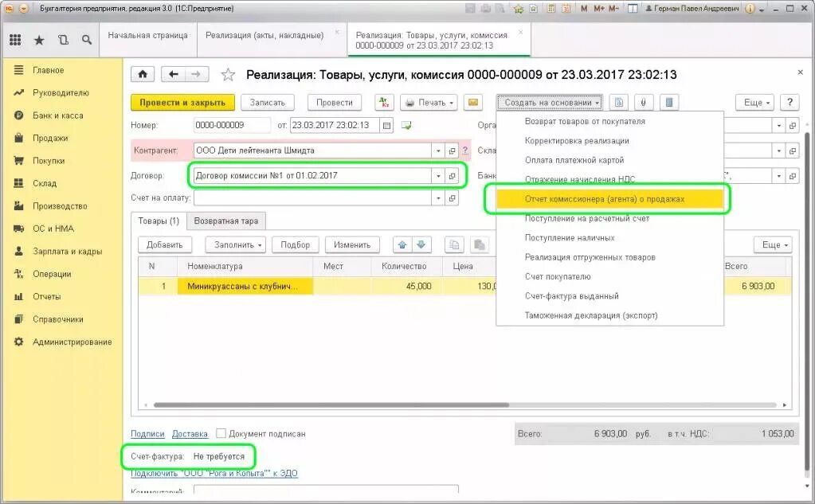The width and height of the screenshot is (815, 504).
Task: Select Счет-фактура выданный menu item
Action: [571, 296]
